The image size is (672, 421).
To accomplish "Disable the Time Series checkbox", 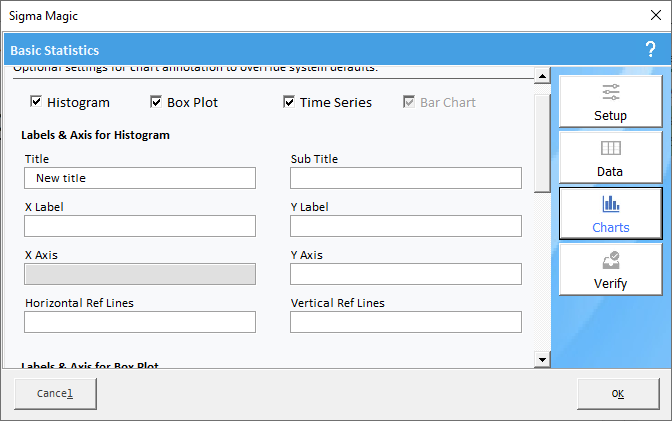I will (289, 102).
